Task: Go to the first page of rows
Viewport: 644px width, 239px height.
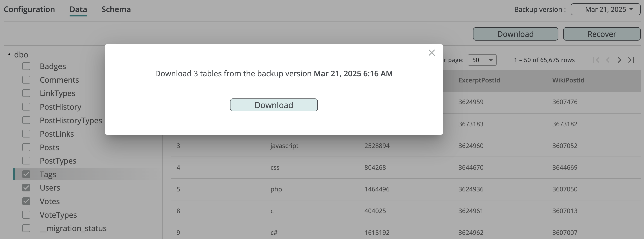Action: (596, 60)
